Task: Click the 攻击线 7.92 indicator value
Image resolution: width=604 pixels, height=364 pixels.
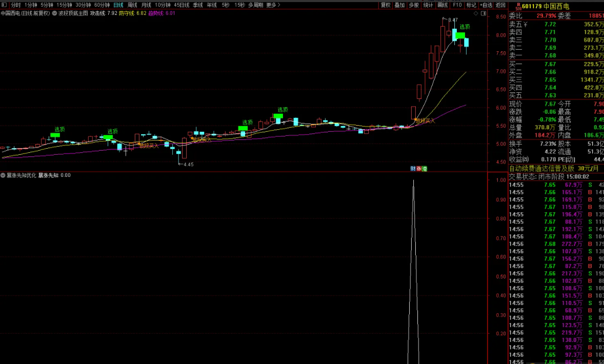Action: (104, 13)
